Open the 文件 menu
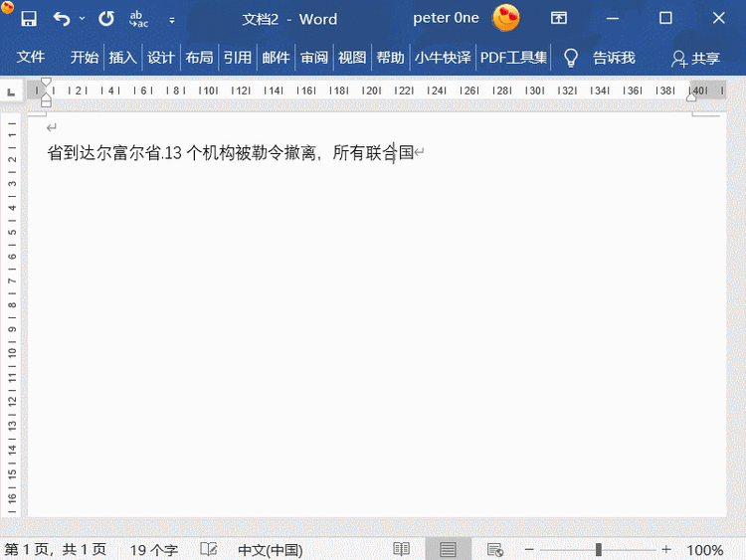 (x=31, y=58)
